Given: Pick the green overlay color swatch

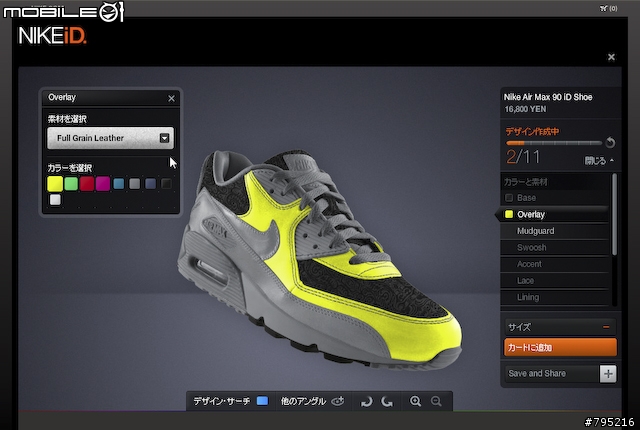Looking at the screenshot, I should 71,184.
